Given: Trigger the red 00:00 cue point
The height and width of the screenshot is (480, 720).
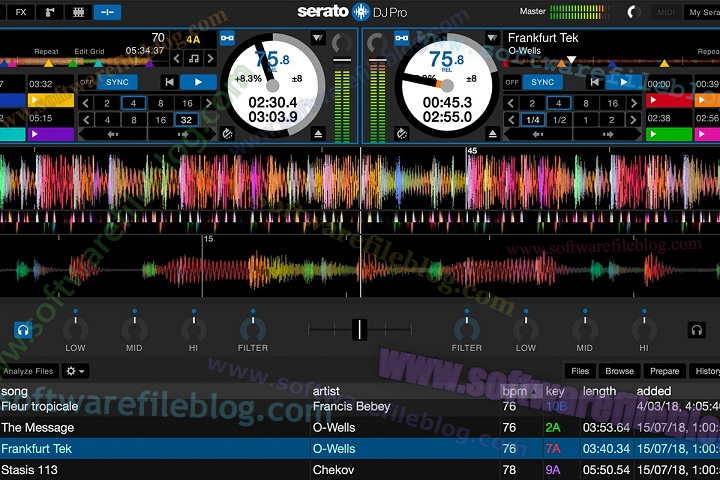Looking at the screenshot, I should tap(669, 100).
